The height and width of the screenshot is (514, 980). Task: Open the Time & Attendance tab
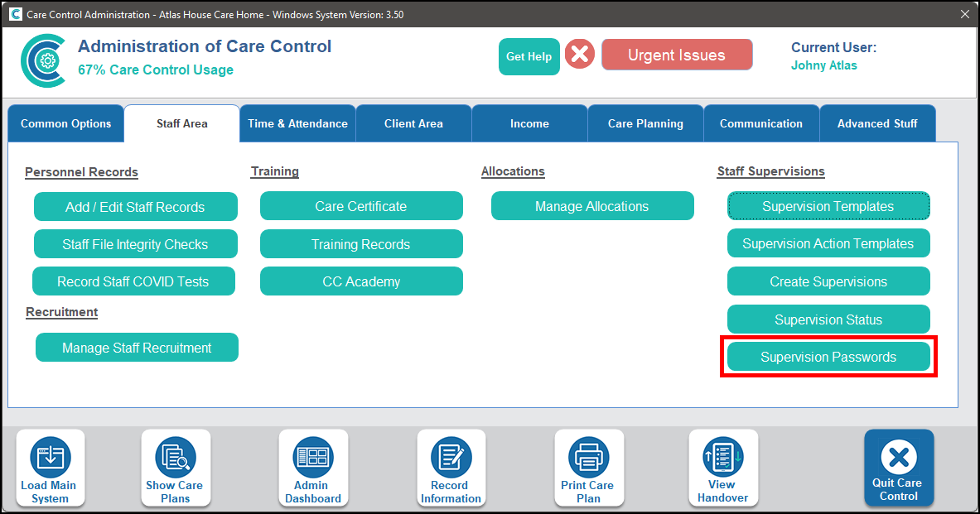(298, 124)
